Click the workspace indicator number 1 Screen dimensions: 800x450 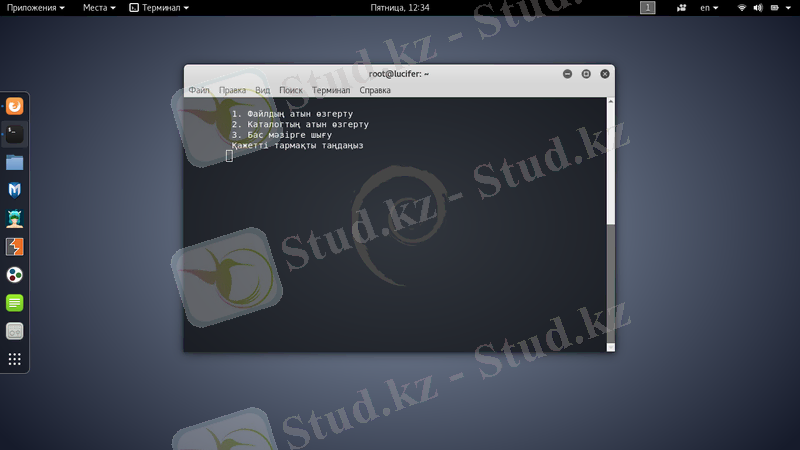pos(648,7)
